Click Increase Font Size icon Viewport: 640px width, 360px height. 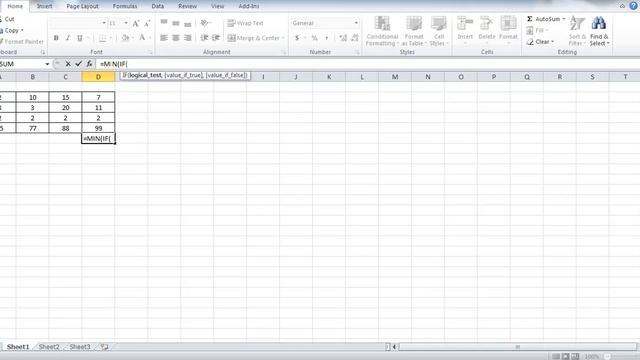tap(136, 23)
